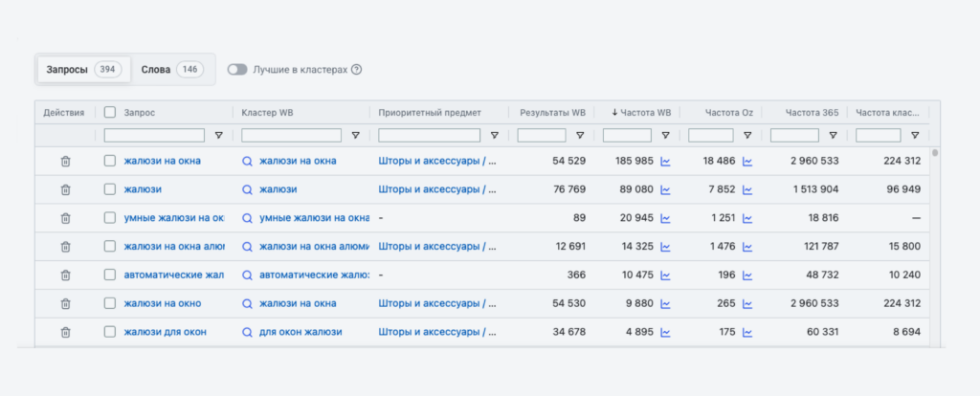Open filter options for Кластер WB column
Viewport: 980px width, 396px height.
coord(356,136)
